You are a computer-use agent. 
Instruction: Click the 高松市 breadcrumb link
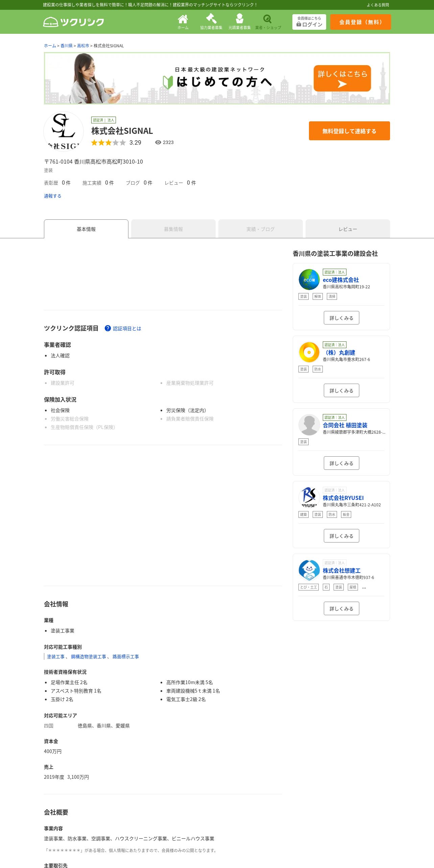83,46
